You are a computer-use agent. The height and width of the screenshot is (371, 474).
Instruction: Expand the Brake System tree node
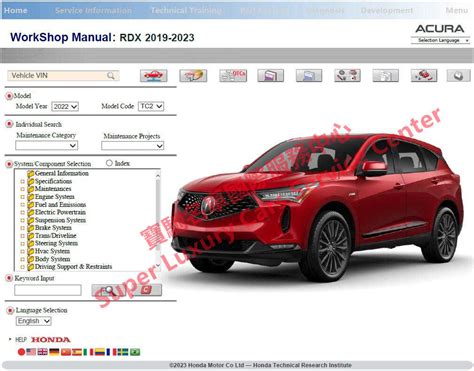click(x=22, y=228)
